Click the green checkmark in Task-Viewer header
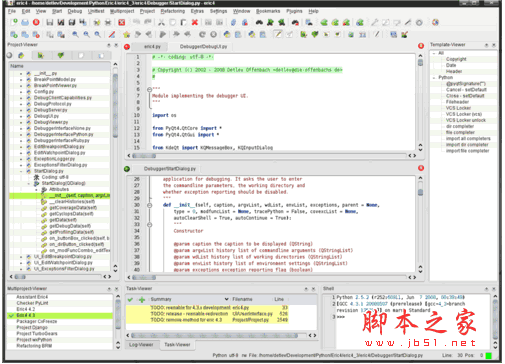The height and width of the screenshot is (364, 505). 130,299
